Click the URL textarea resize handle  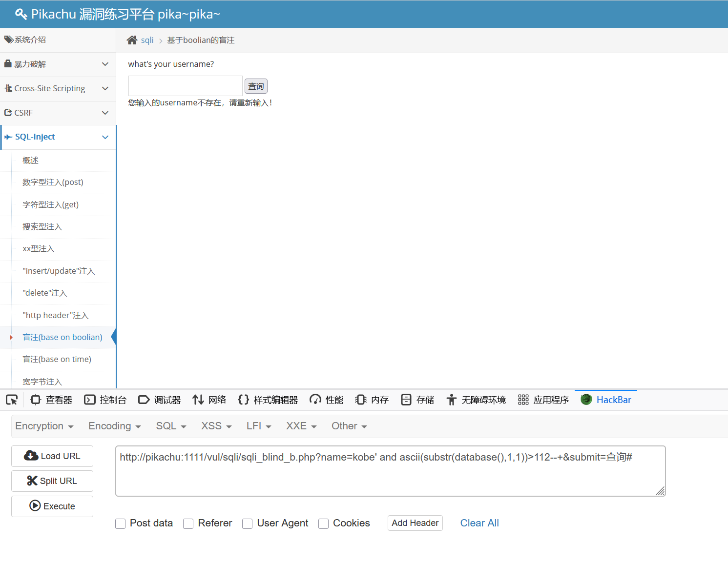[x=660, y=491]
